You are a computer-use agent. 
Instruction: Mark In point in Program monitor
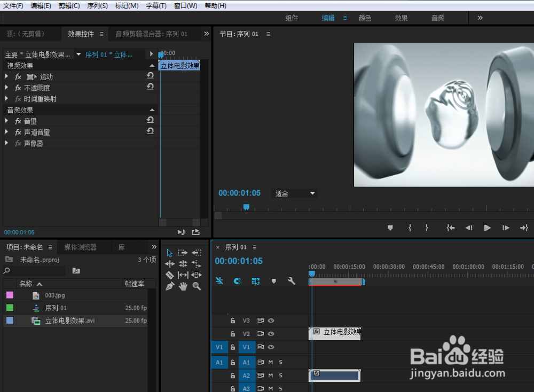pyautogui.click(x=410, y=228)
